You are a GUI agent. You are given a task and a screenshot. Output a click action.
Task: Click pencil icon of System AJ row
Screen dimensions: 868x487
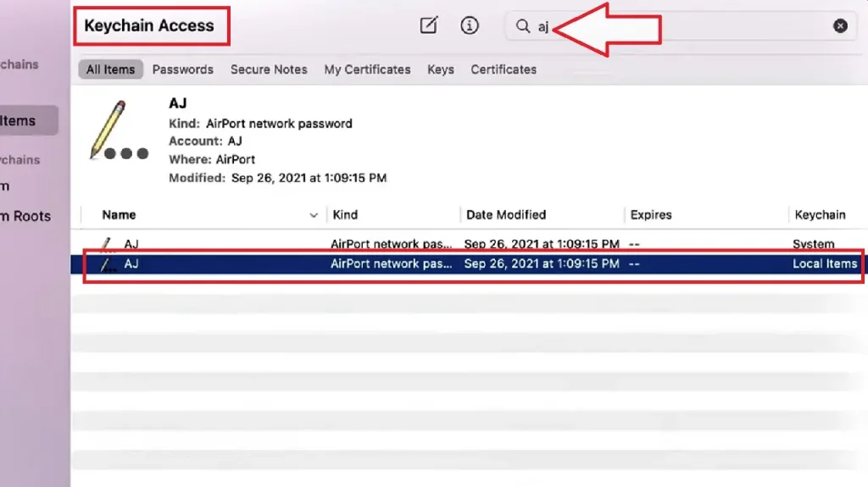(x=108, y=244)
